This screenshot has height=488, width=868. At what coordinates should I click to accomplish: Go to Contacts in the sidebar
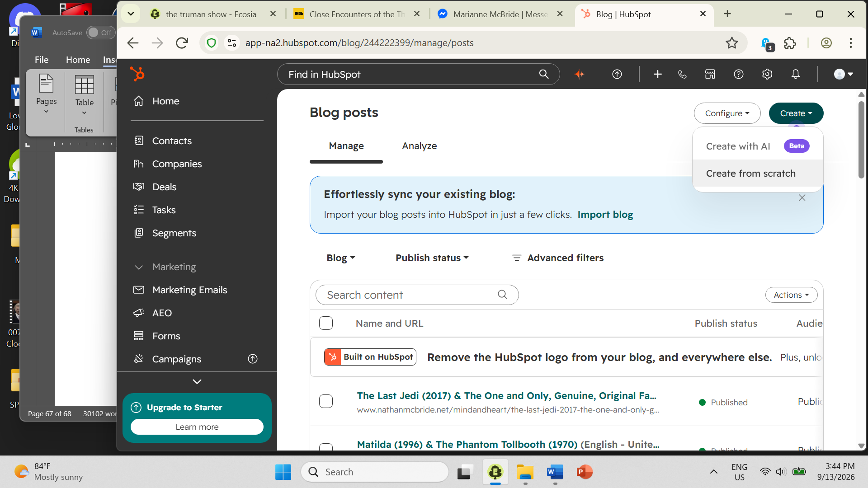(172, 141)
